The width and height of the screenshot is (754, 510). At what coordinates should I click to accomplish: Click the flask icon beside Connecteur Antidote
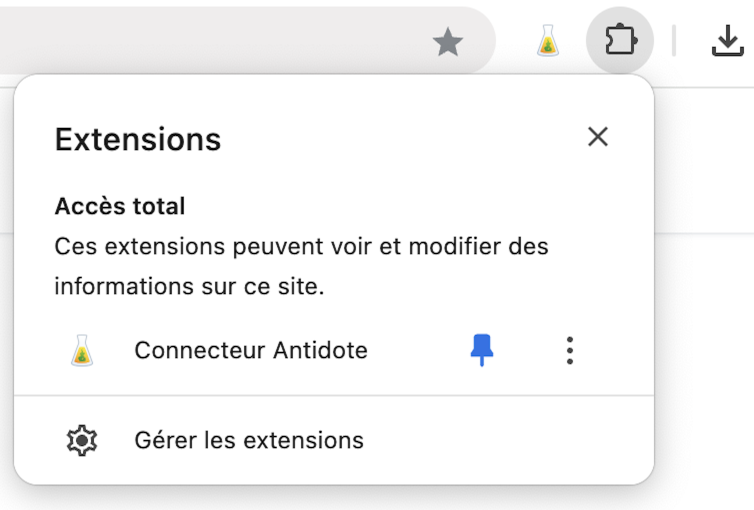[82, 350]
